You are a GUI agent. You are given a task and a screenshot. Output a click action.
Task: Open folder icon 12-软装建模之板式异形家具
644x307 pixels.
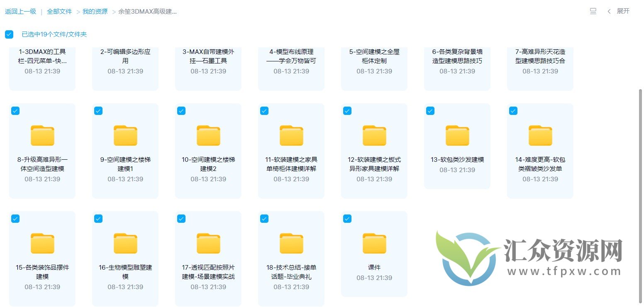coord(374,135)
